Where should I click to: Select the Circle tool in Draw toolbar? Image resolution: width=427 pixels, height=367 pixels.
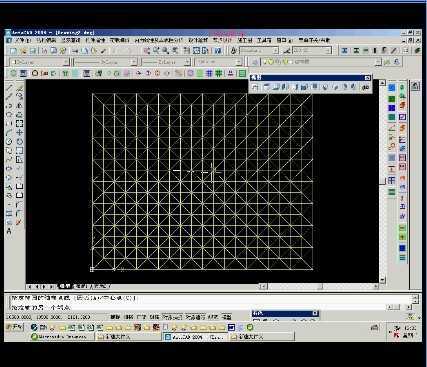(x=9, y=141)
